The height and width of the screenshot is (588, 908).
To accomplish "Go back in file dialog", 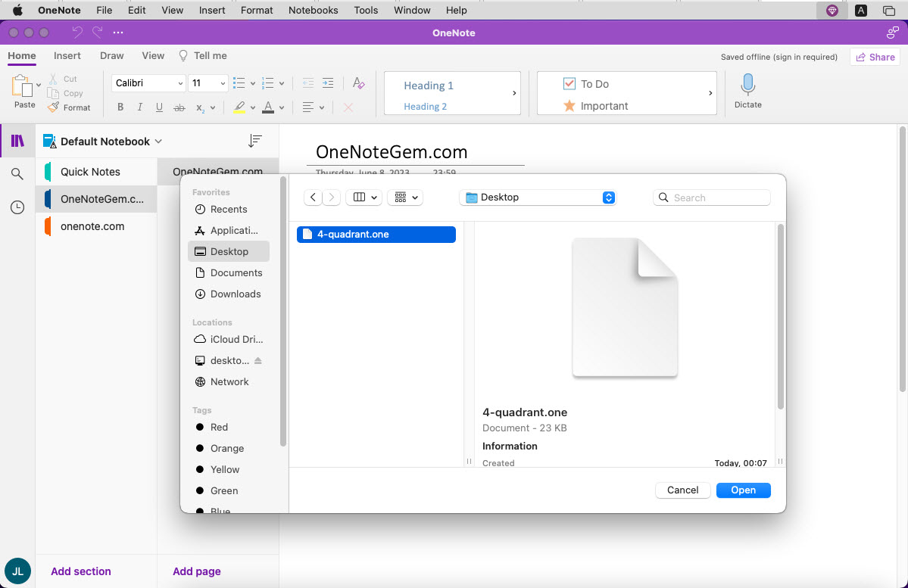I will [314, 198].
